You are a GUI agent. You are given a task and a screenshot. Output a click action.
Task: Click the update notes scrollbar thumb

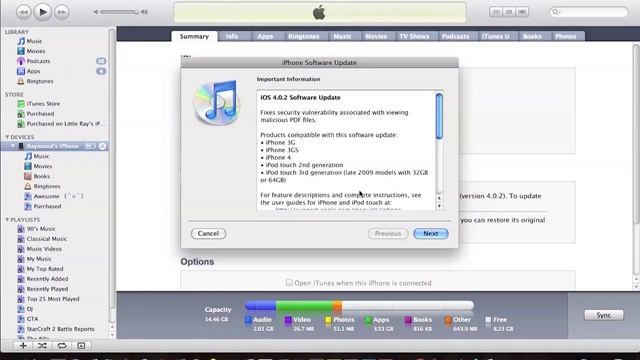pos(439,116)
